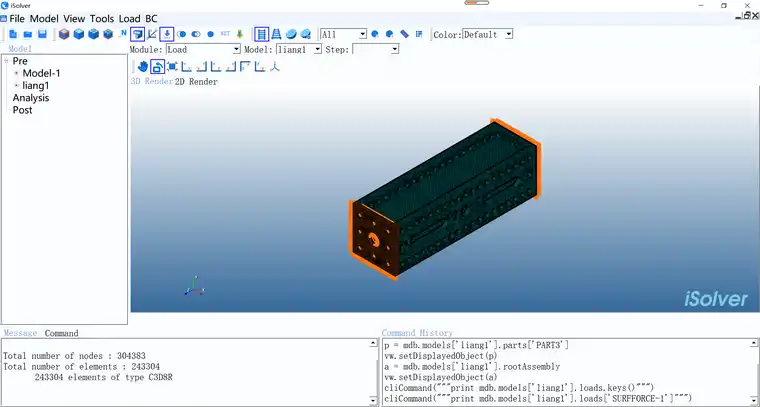This screenshot has height=407, width=760.
Task: Click the SURFFORCE-1 history line
Action: [x=538, y=399]
